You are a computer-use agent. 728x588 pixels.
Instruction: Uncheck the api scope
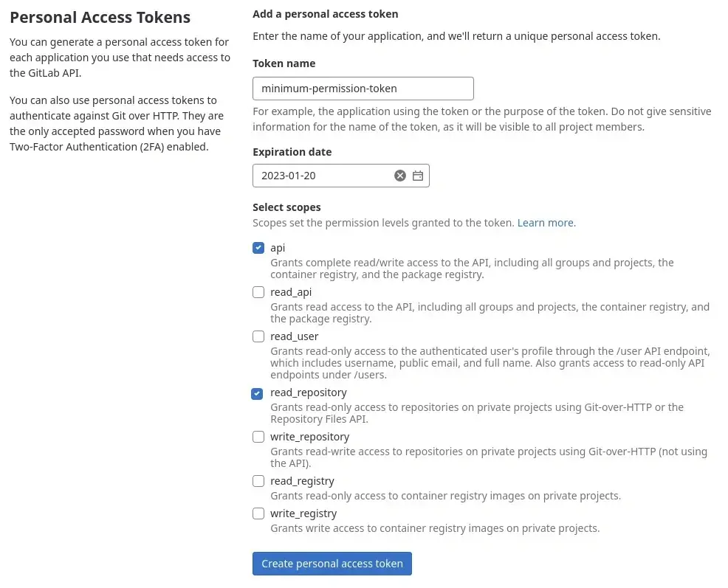coord(258,248)
